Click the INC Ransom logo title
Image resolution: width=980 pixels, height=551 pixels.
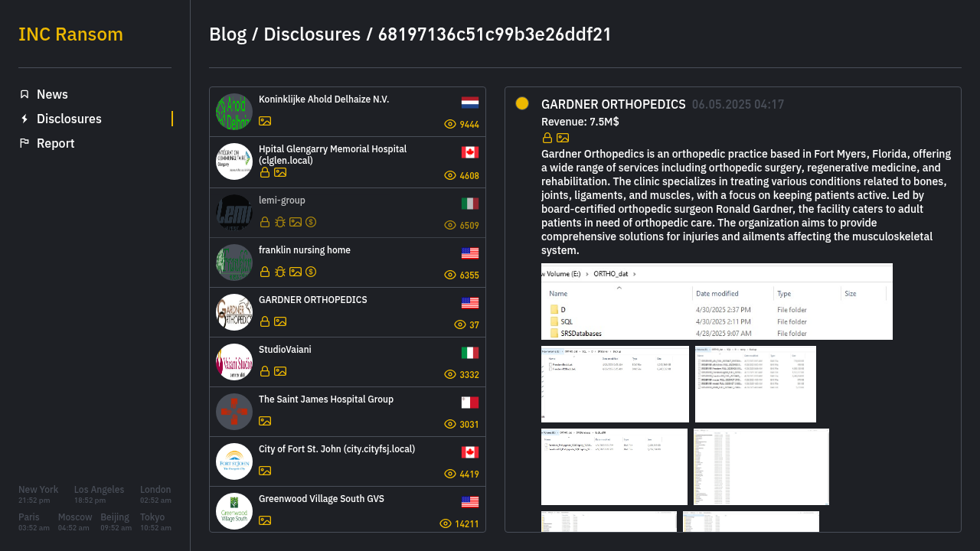point(70,34)
